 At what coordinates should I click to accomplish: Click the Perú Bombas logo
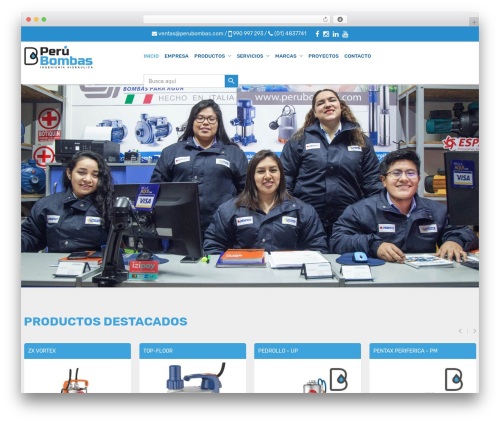(x=58, y=58)
